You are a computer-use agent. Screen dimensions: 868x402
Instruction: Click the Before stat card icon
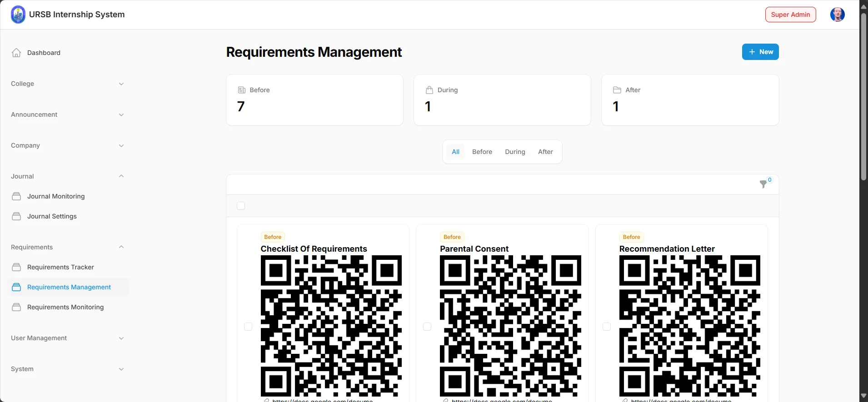click(x=242, y=90)
